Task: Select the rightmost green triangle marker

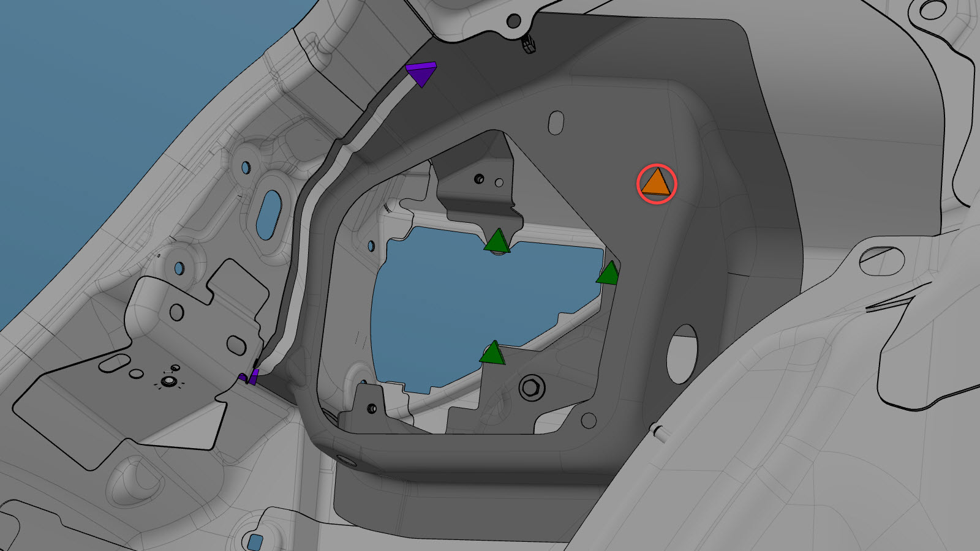Action: tap(609, 274)
